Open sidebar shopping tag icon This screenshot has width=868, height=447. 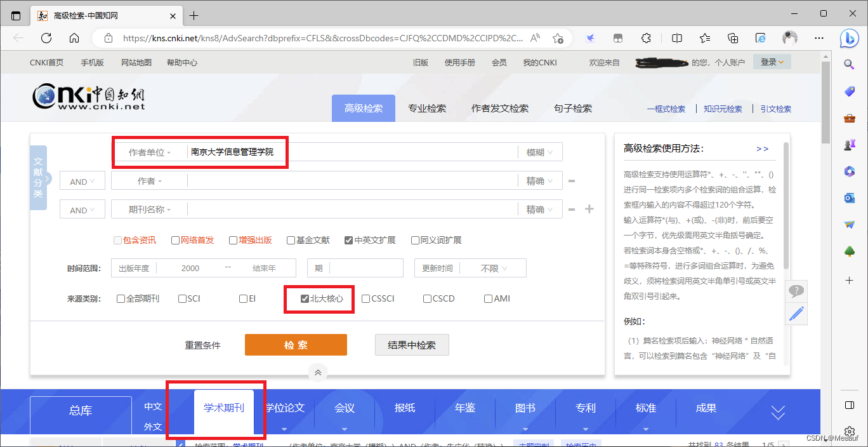pyautogui.click(x=849, y=91)
